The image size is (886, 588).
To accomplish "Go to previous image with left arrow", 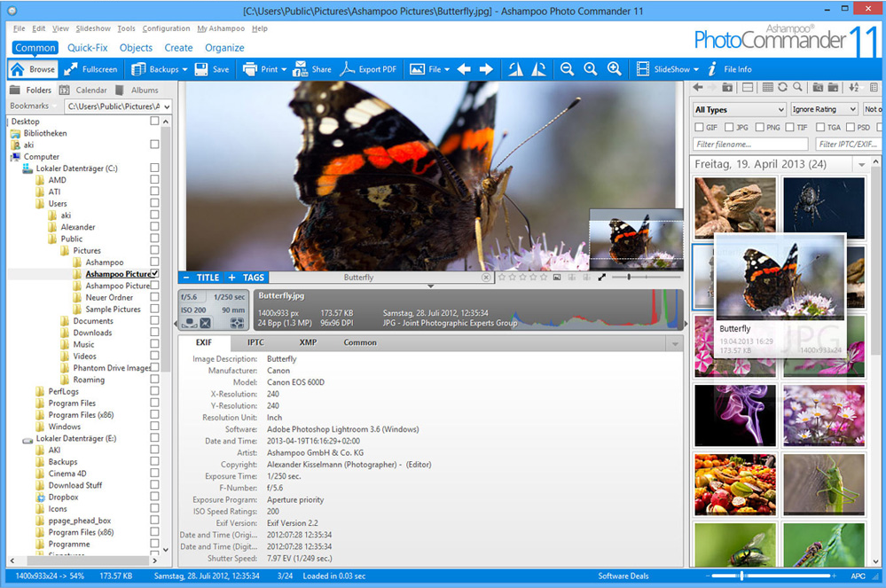I will 464,69.
